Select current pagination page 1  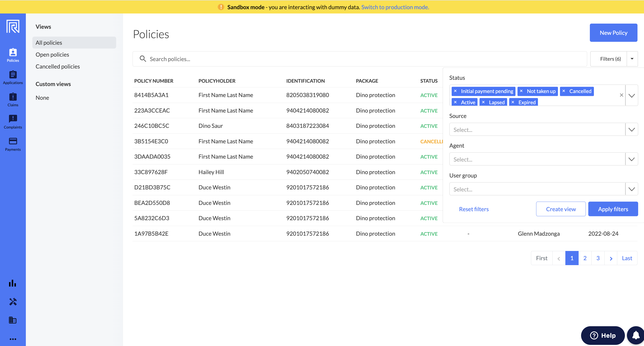pos(572,258)
